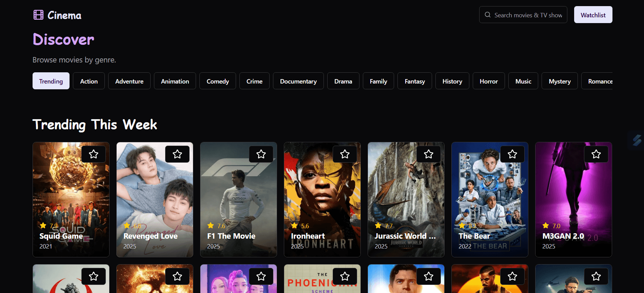
Task: Select the Crime genre tab
Action: pos(254,81)
